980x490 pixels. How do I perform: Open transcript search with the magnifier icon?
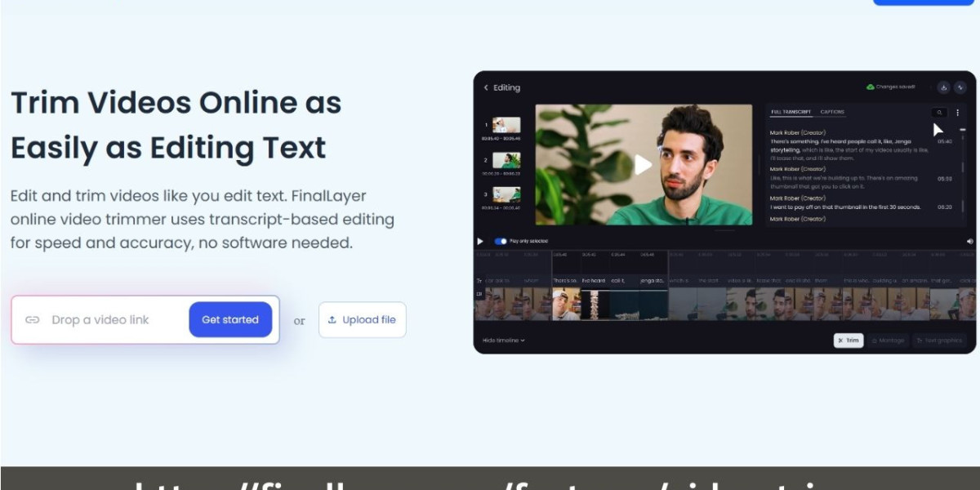click(939, 113)
